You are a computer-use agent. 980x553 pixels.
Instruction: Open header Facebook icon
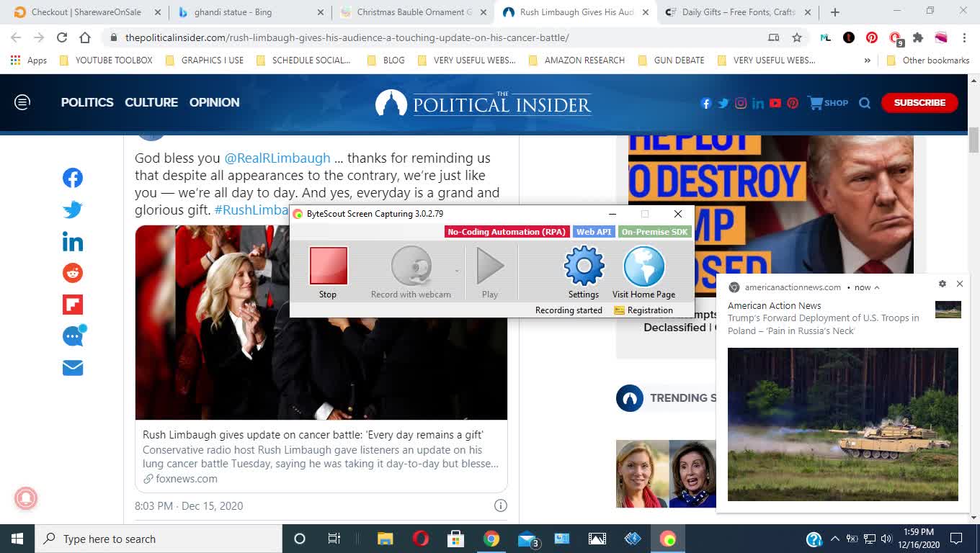tap(705, 103)
